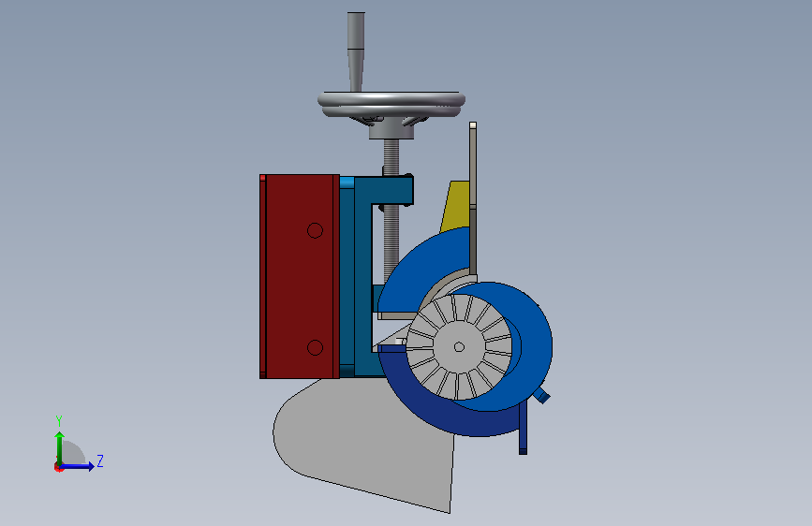Click the green Y axis of triad

pos(60,447)
